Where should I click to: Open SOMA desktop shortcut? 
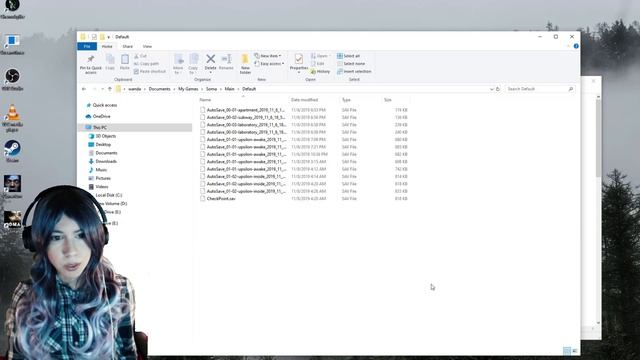pyautogui.click(x=12, y=220)
